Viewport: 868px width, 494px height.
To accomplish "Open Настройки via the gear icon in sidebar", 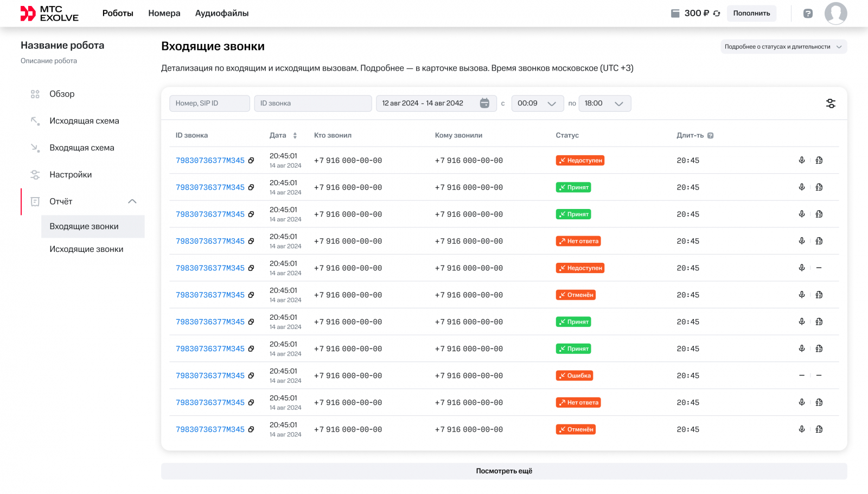I will click(x=35, y=174).
